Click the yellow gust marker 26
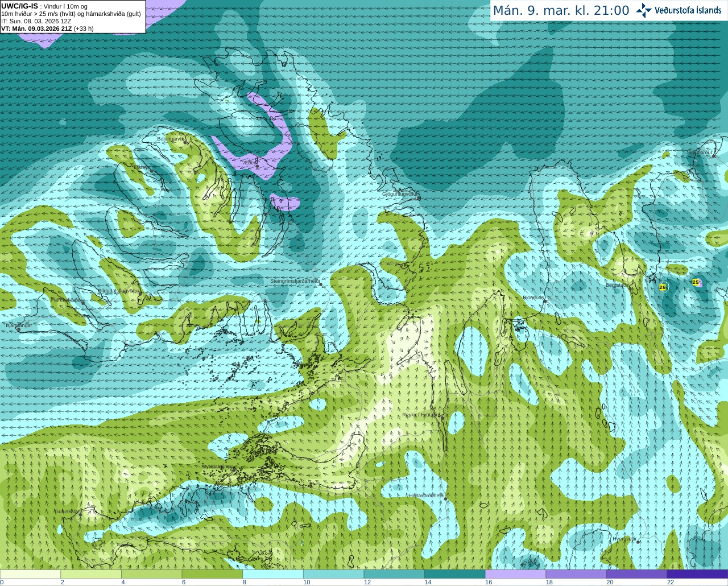Viewport: 728px width, 586px height. pos(663,287)
